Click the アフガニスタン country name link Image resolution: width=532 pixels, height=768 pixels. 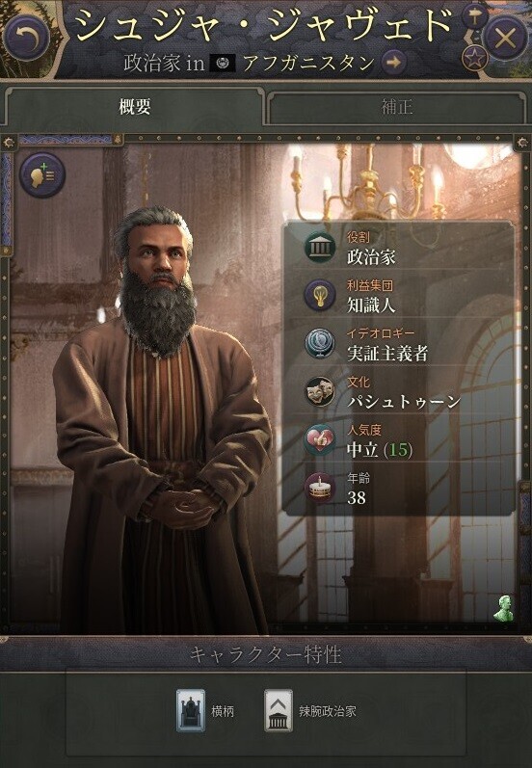(308, 63)
